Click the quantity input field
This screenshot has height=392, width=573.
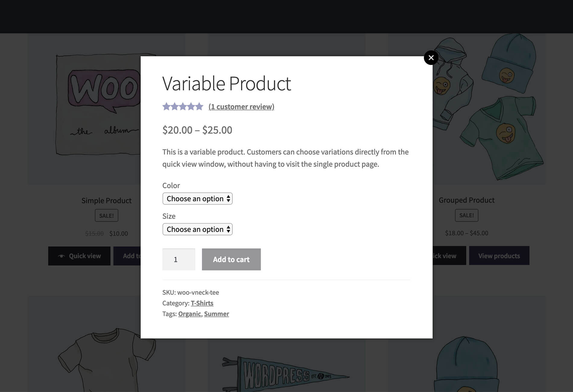tap(179, 259)
